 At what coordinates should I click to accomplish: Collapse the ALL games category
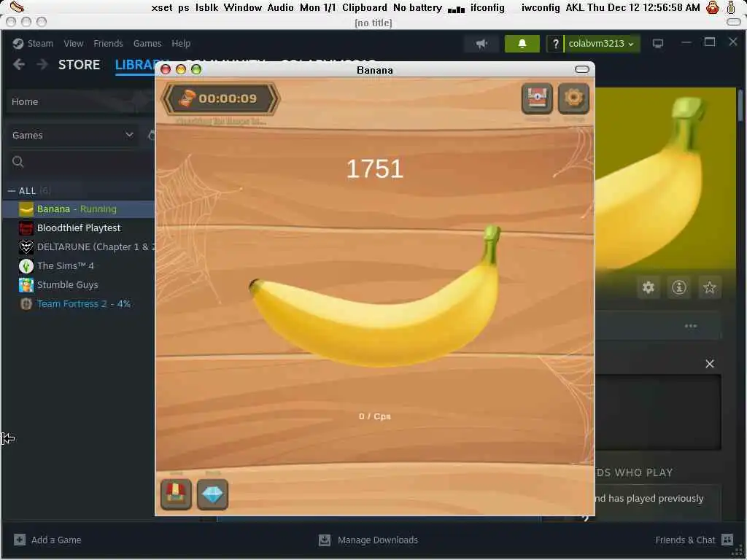pyautogui.click(x=12, y=191)
